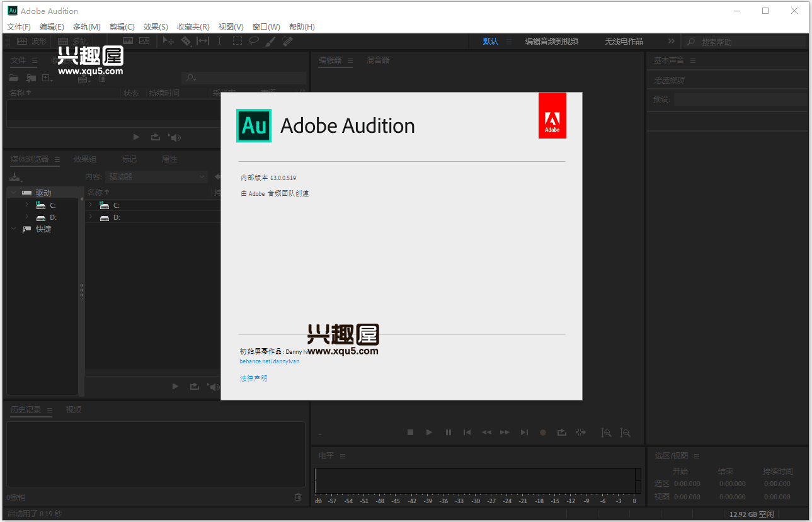Expand C: drive in the left tree
The width and height of the screenshot is (812, 522).
(26, 205)
